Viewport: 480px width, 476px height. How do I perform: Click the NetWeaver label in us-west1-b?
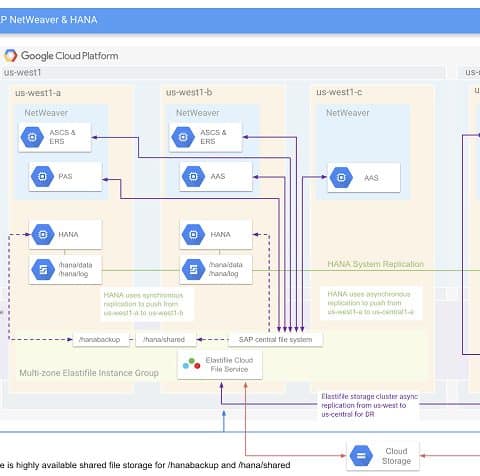198,113
